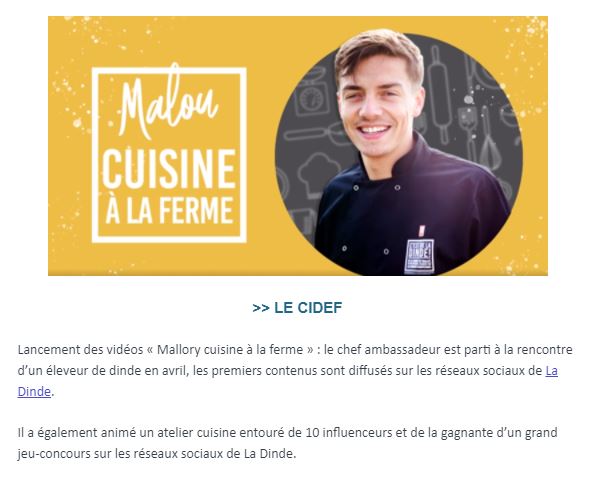Click the La Dinde badge on the chef's jacket
Viewport: 594px width, 478px height.
[x=419, y=256]
